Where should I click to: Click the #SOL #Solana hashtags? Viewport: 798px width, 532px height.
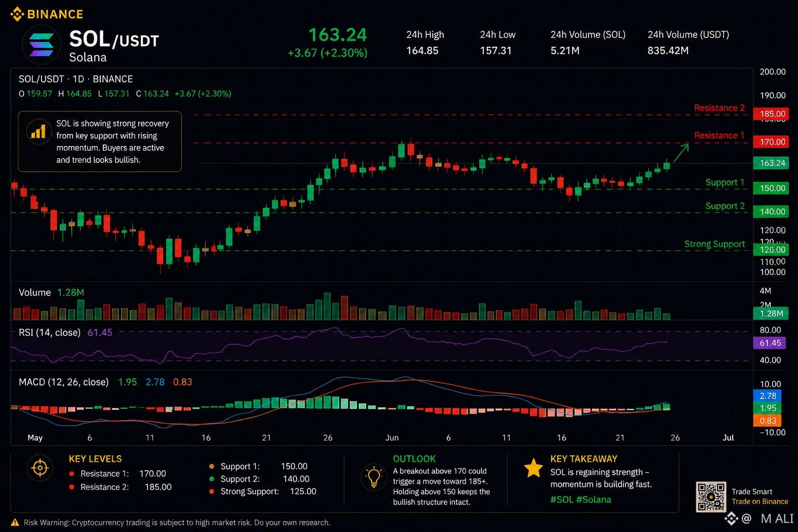coord(580,499)
